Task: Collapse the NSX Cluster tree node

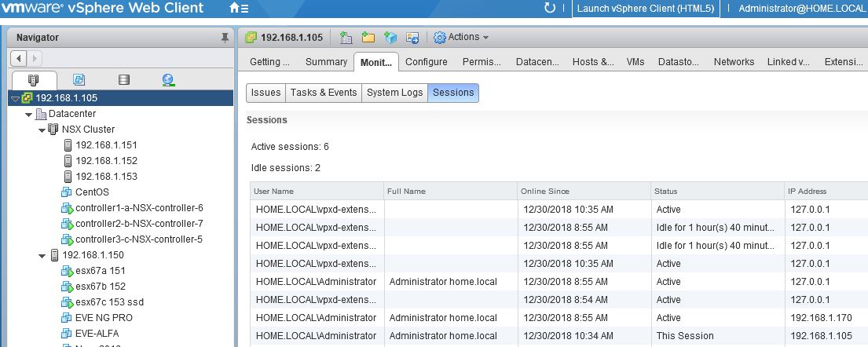Action: click(x=42, y=130)
